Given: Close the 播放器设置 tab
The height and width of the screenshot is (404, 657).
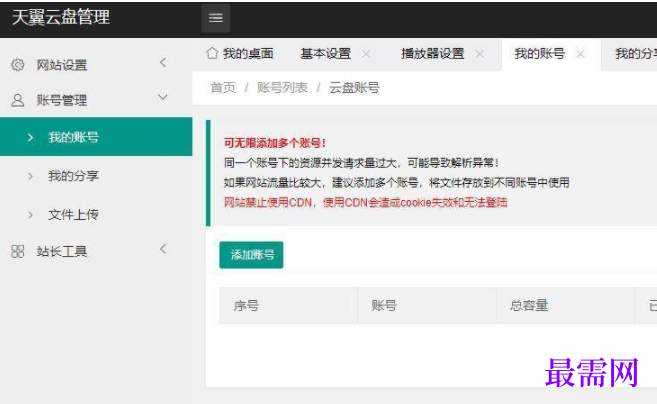Looking at the screenshot, I should pyautogui.click(x=479, y=54).
